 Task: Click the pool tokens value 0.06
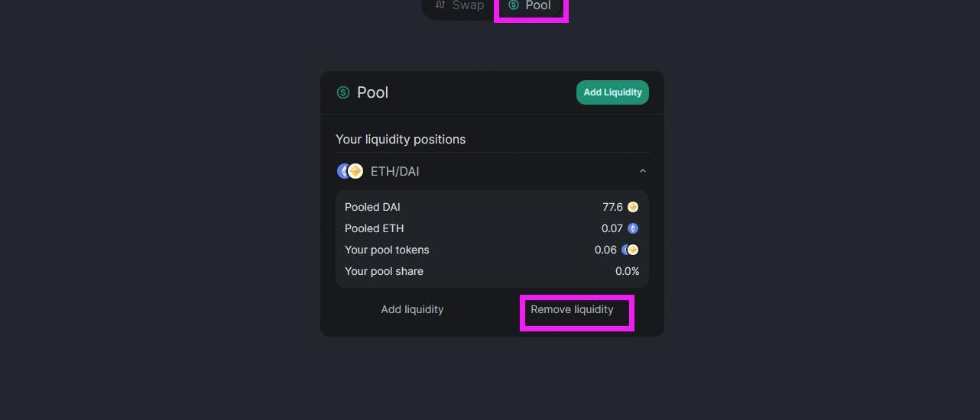pyautogui.click(x=605, y=250)
